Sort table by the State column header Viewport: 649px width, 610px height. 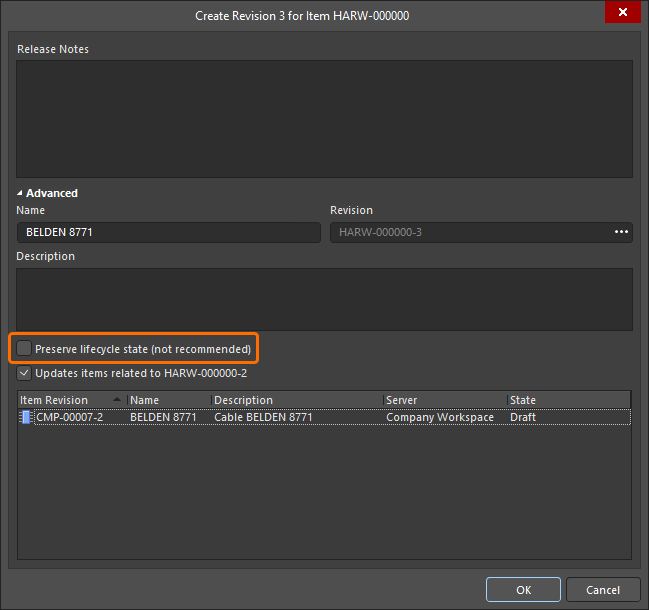pyautogui.click(x=569, y=400)
